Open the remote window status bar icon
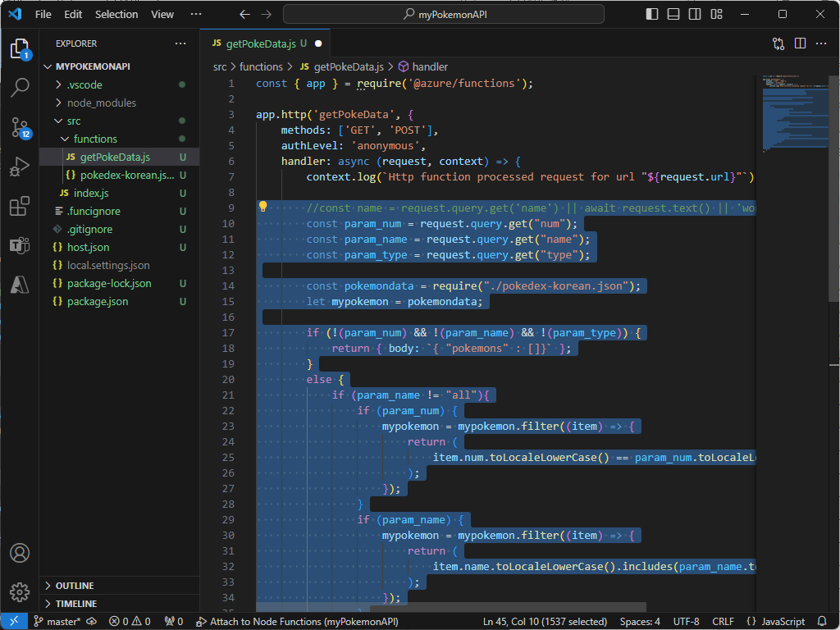 point(14,622)
